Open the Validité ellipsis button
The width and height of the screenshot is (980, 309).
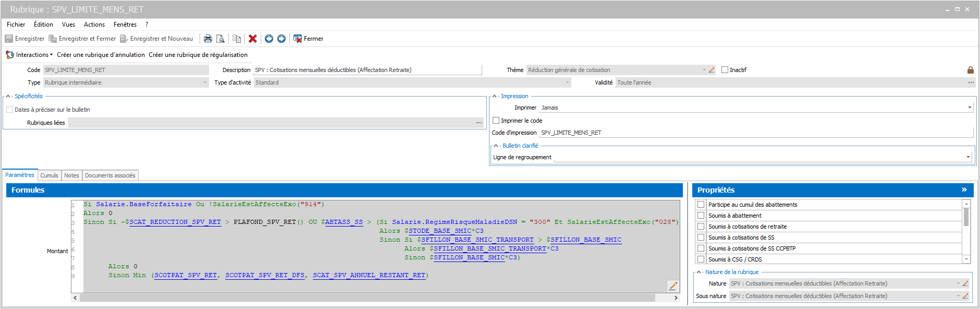(971, 82)
